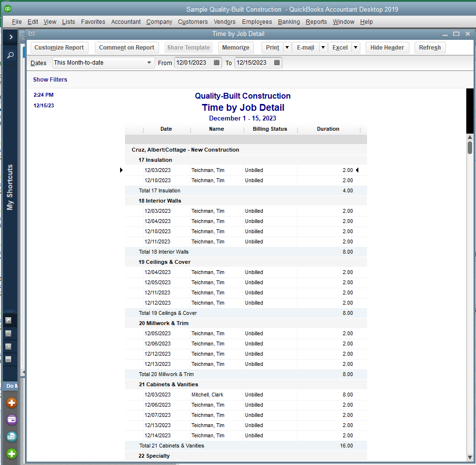Viewport: 476px width, 465px height.
Task: Open the Print button dropdown arrow
Action: (x=286, y=47)
